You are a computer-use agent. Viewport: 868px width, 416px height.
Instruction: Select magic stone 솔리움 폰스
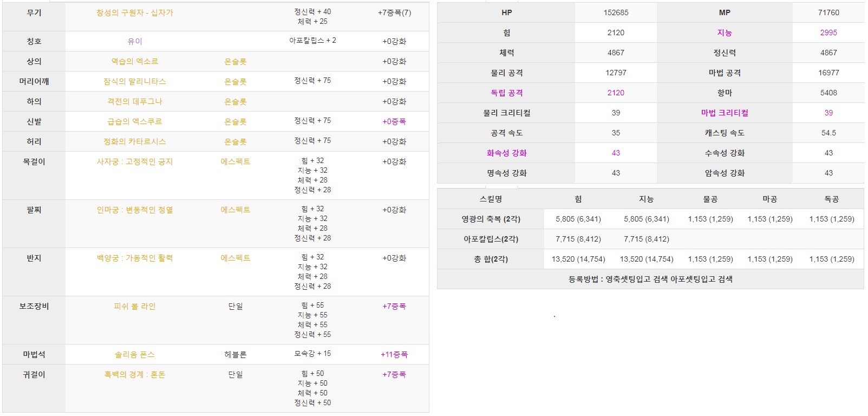coord(135,354)
